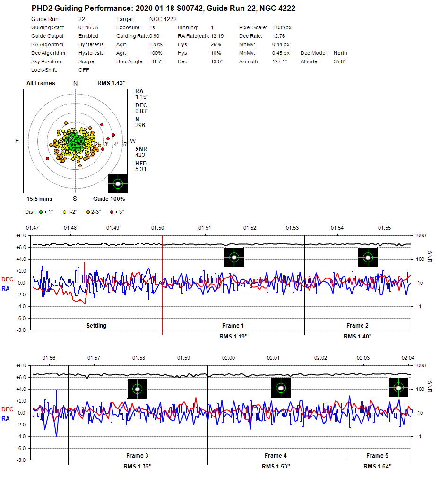Click the '01:58' time axis label
448x477 pixels.
point(138,358)
